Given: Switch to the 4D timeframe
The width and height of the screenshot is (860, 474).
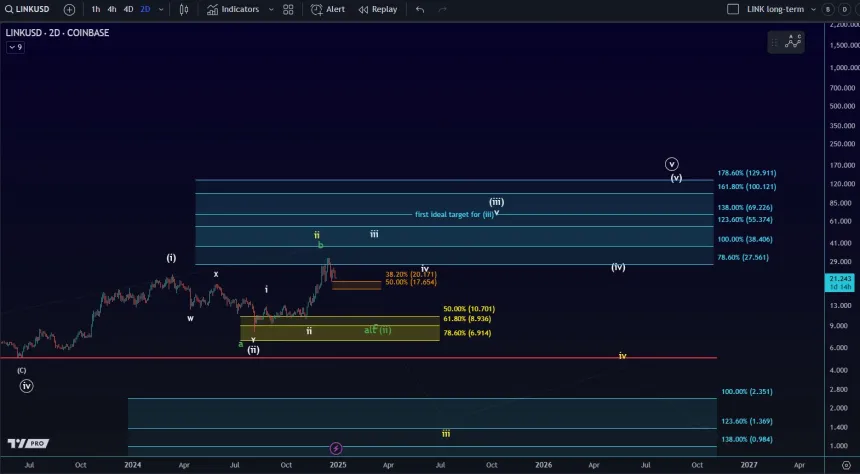Looking at the screenshot, I should point(128,9).
